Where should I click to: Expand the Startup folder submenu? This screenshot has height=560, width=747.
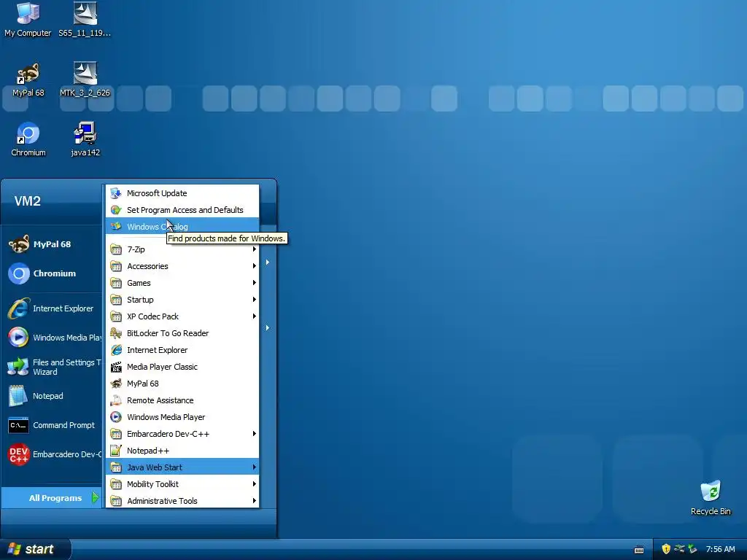182,300
